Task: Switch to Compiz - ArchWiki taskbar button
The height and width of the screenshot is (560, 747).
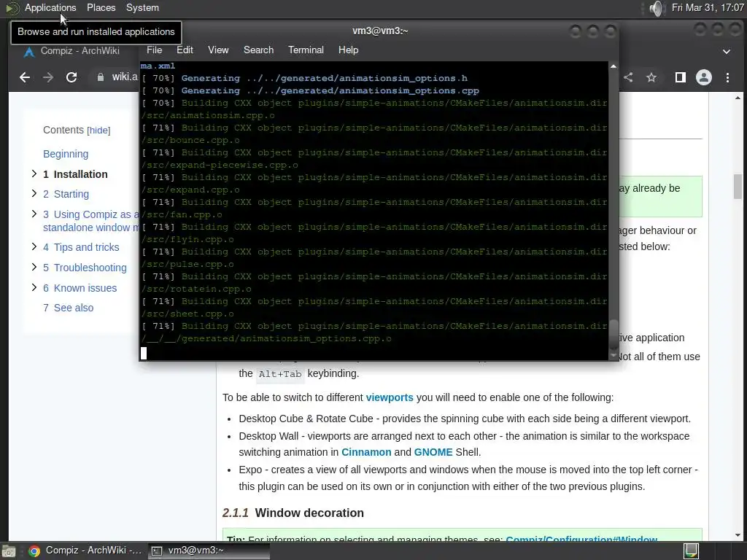Action: point(85,551)
